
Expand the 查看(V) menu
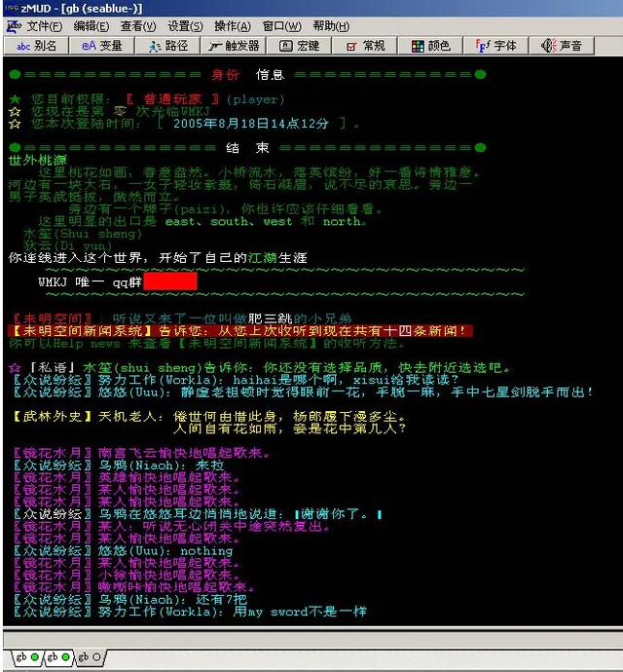tap(138, 26)
